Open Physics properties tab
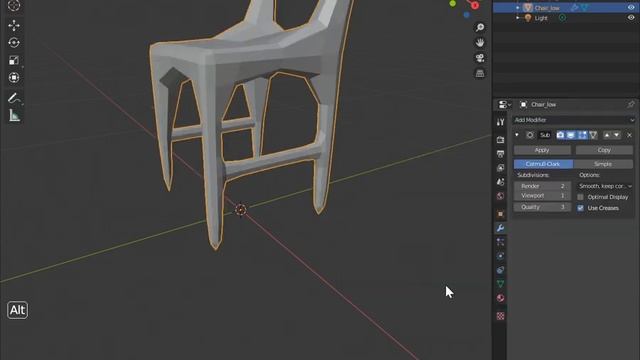640x360 pixels. click(x=500, y=256)
